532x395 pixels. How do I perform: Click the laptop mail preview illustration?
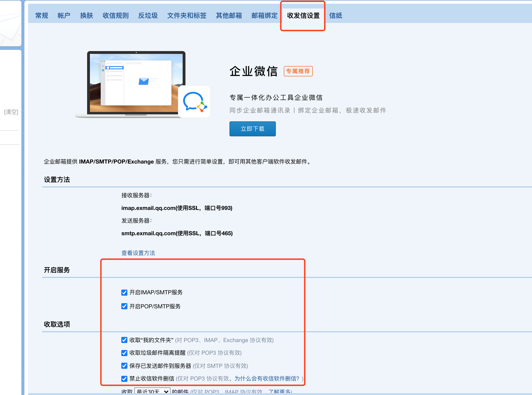point(136,82)
